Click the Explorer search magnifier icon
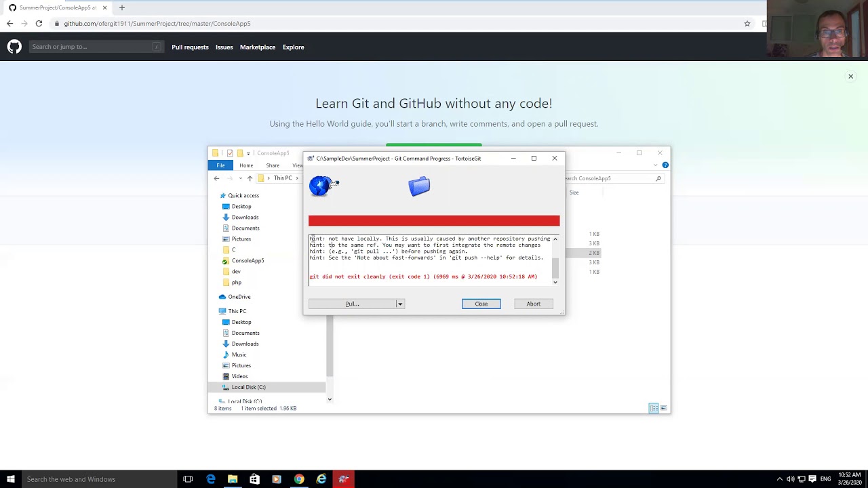Screen dimensions: 868x488 658,178
